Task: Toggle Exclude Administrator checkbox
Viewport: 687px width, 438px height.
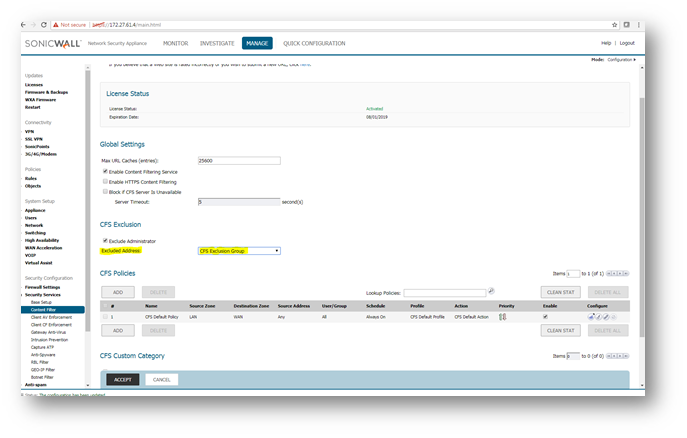Action: coord(105,240)
